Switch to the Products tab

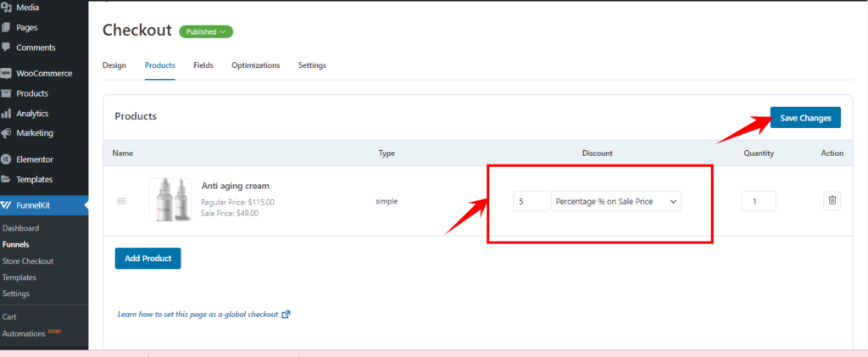[x=160, y=65]
